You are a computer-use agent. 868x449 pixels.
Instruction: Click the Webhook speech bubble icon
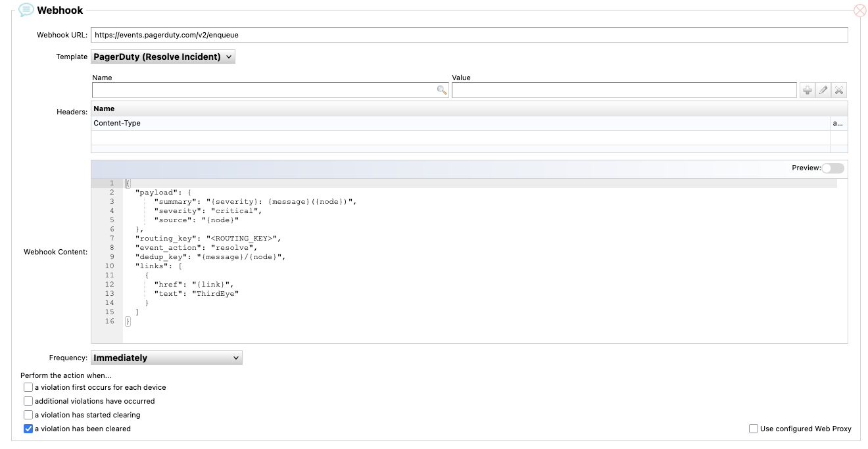click(26, 10)
